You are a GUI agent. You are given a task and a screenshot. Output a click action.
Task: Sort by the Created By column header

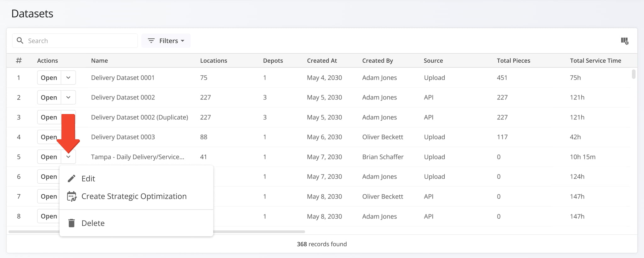377,60
